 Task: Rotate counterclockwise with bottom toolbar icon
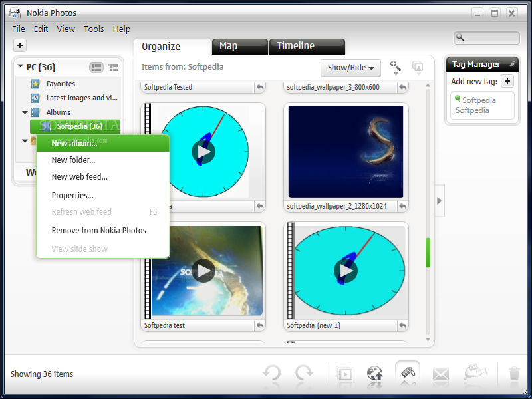pos(272,374)
